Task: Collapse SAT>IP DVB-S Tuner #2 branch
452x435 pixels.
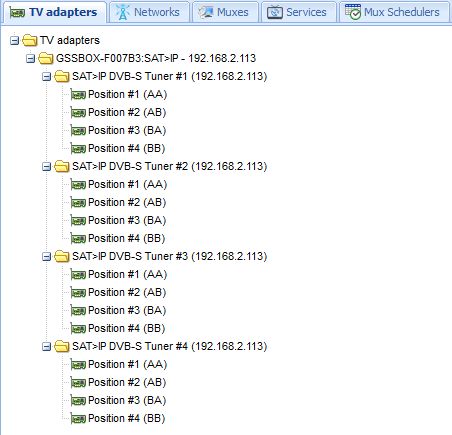Action: pyautogui.click(x=47, y=167)
